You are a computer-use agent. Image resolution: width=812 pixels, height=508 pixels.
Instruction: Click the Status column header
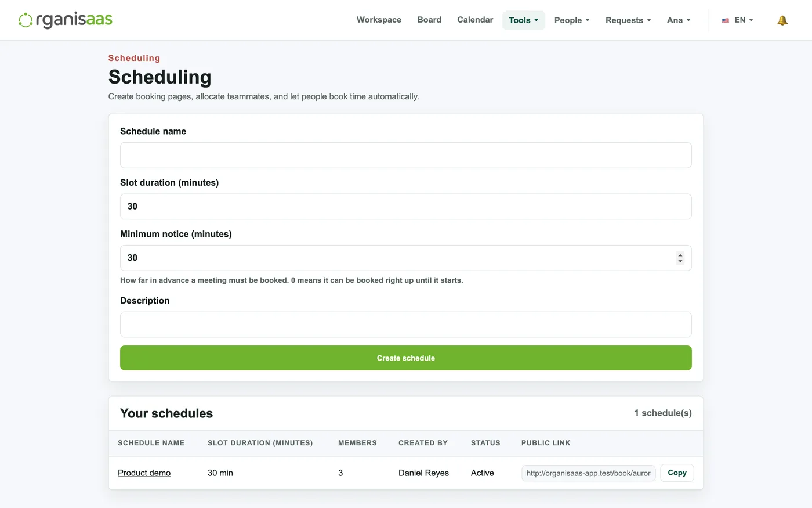[x=485, y=443]
